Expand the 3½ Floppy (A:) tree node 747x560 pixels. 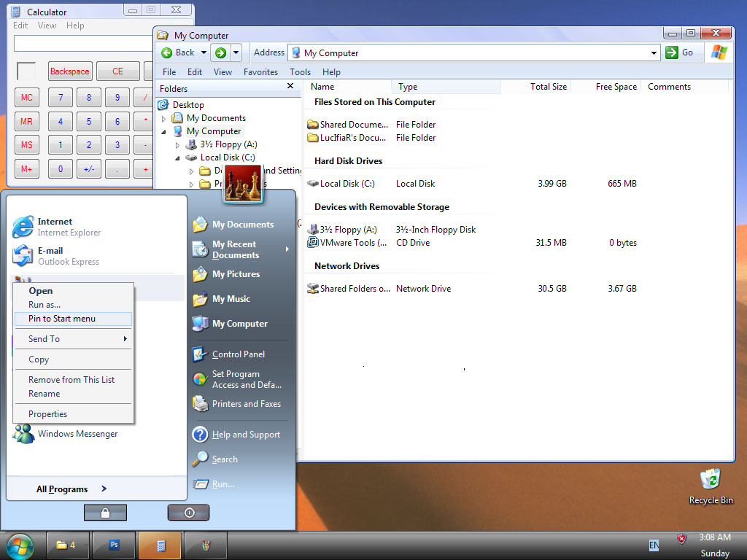[177, 145]
